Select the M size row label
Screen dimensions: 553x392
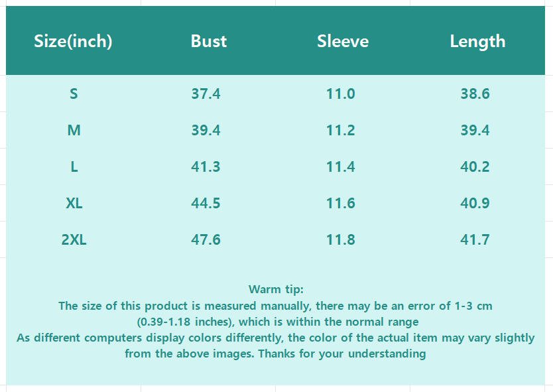point(74,131)
